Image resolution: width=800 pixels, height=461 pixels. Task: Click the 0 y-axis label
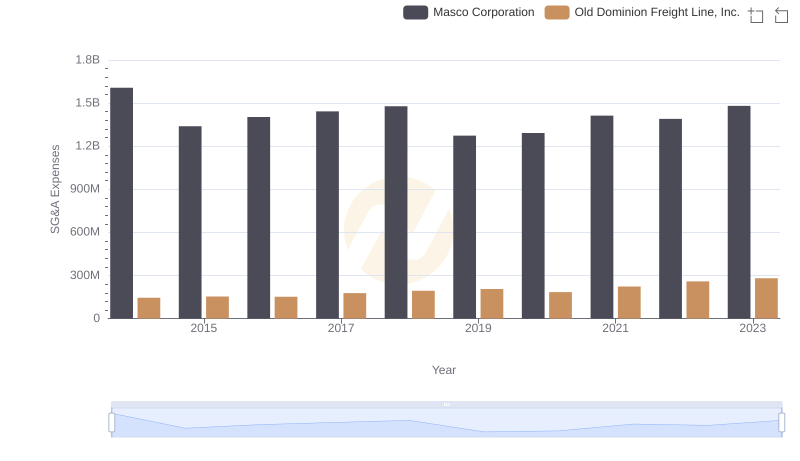pos(96,318)
